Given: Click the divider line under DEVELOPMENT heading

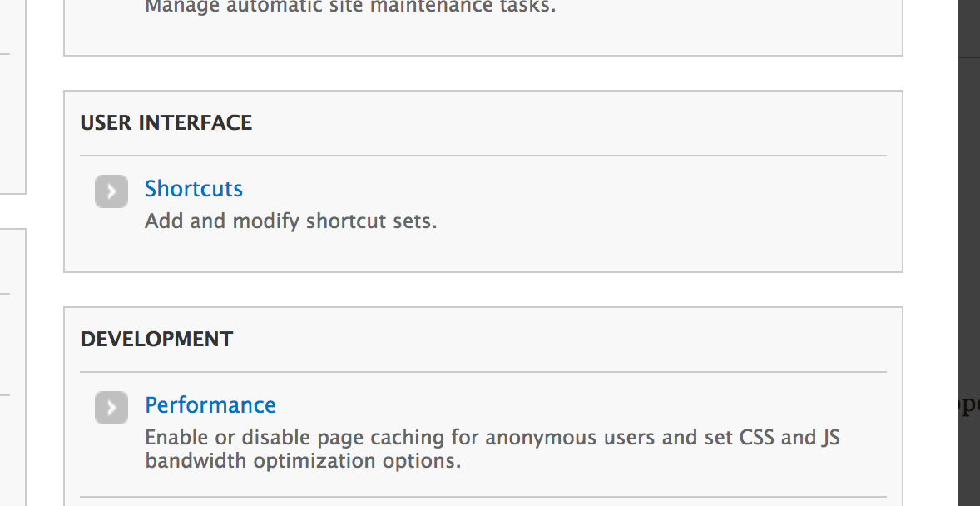Looking at the screenshot, I should 483,372.
